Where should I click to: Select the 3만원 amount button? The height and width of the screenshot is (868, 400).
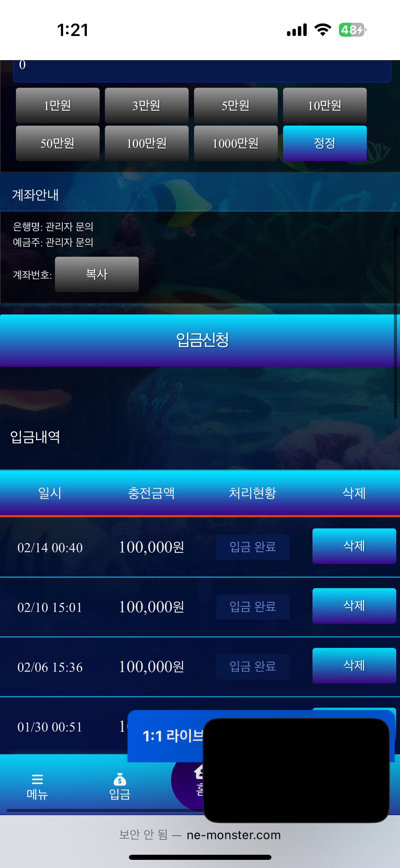147,106
